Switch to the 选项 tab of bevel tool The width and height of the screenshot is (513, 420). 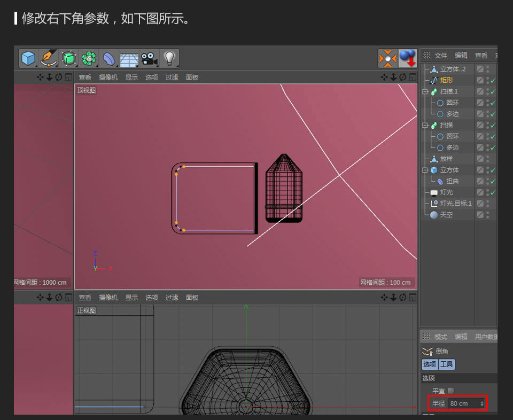point(430,364)
